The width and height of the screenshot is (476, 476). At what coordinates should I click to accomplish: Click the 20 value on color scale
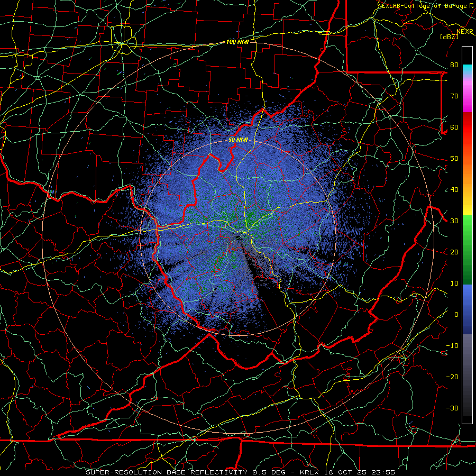point(454,252)
